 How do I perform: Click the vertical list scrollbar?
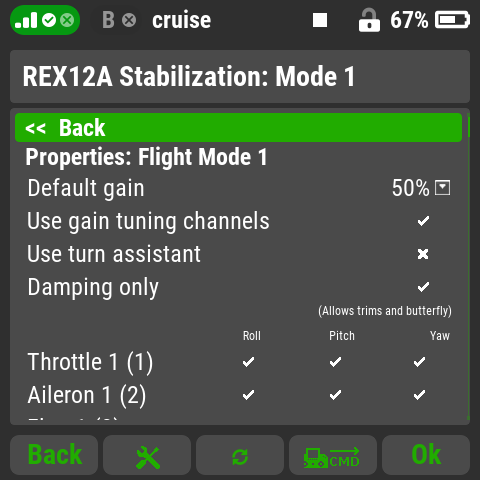[x=469, y=267]
